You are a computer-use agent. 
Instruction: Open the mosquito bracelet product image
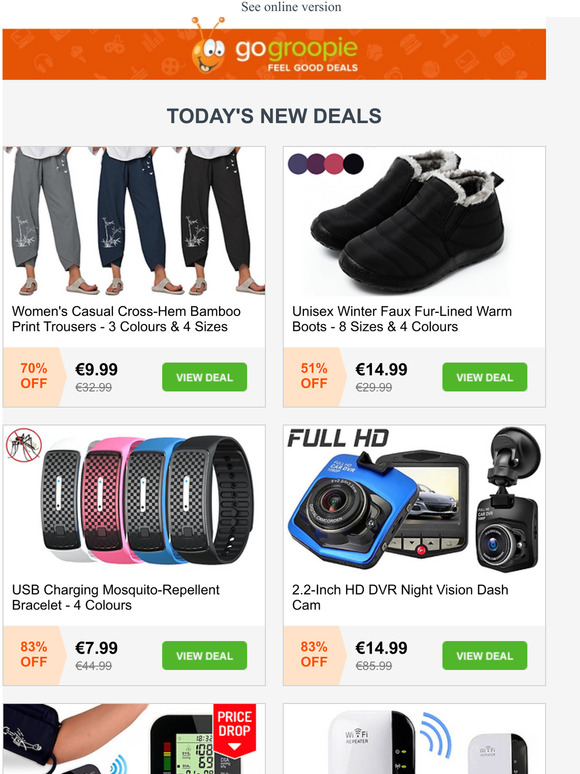(134, 500)
